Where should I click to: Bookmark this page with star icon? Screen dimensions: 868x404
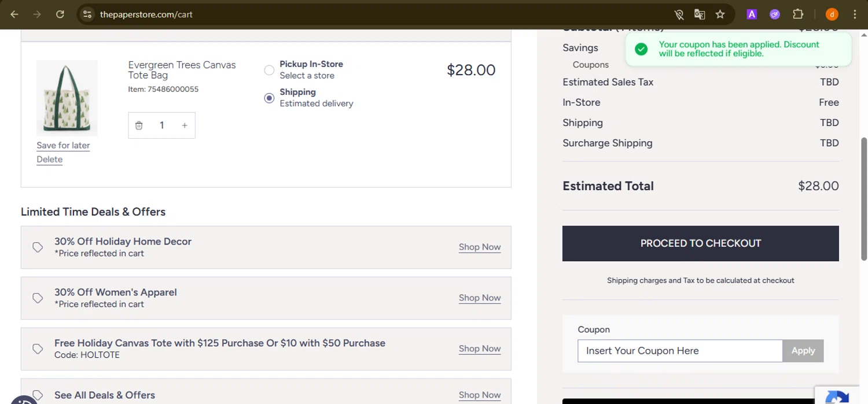720,14
